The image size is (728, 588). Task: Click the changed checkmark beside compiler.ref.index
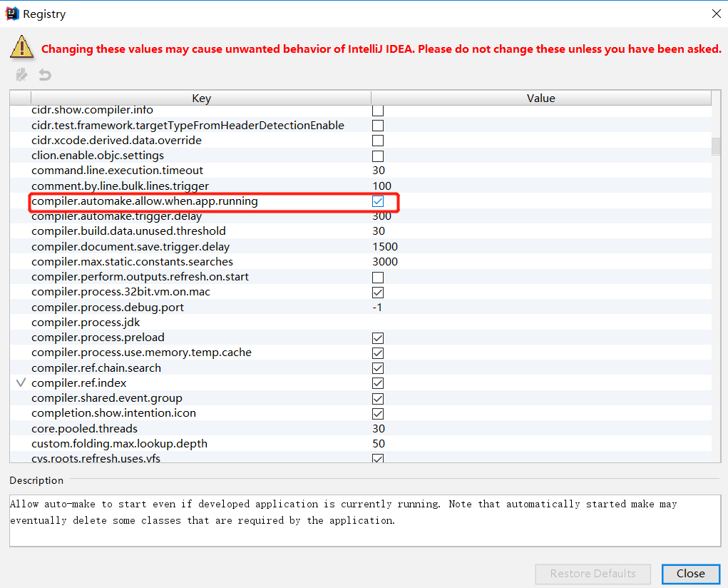pyautogui.click(x=21, y=382)
